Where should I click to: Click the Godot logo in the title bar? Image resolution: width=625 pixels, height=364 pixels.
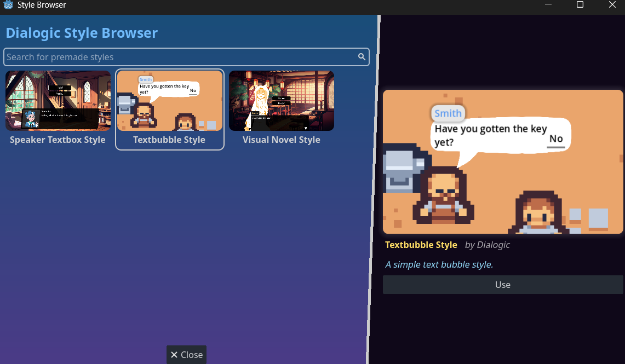[8, 5]
